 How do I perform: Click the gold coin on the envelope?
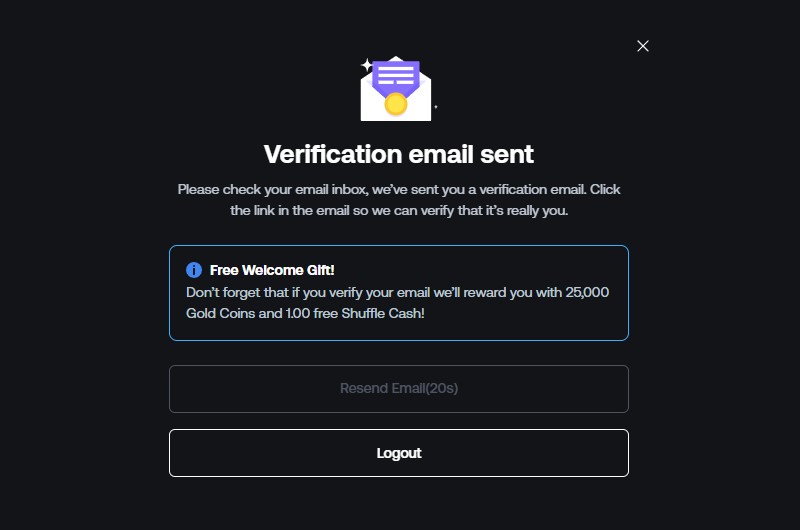pyautogui.click(x=395, y=104)
